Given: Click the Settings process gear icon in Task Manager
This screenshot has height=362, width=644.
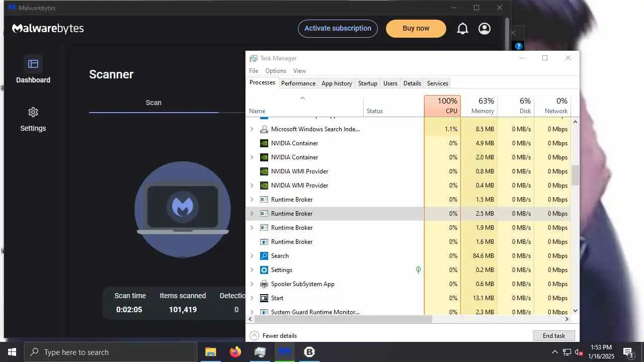Looking at the screenshot, I should [x=264, y=270].
